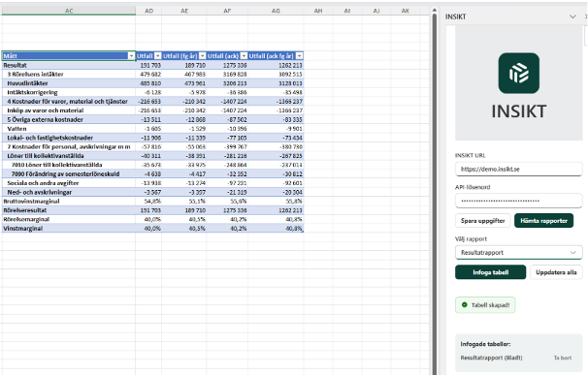Image resolution: width=588 pixels, height=376 pixels.
Task: Select 'Inköp av varor och material' cell
Action: (x=69, y=110)
